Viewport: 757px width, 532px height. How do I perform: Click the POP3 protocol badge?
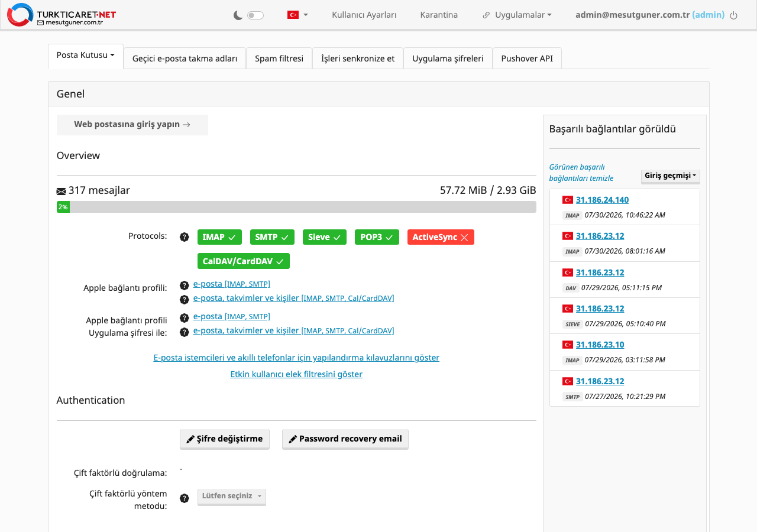[x=377, y=237]
